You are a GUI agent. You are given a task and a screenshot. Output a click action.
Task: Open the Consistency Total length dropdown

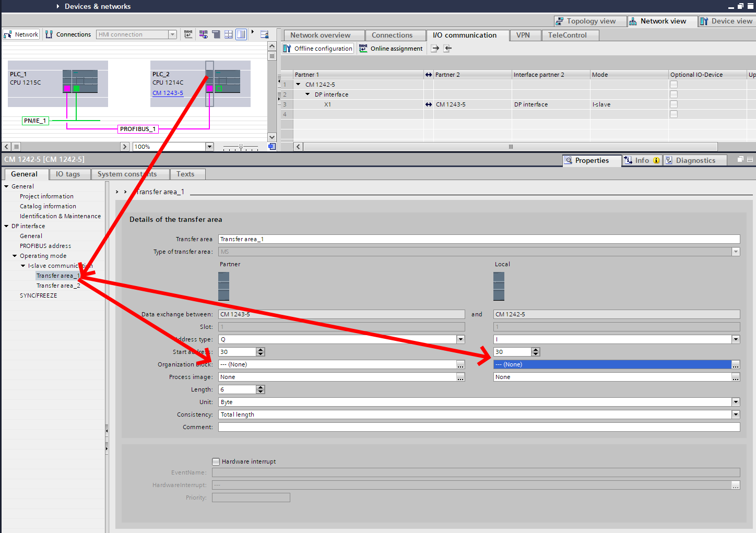(x=736, y=414)
